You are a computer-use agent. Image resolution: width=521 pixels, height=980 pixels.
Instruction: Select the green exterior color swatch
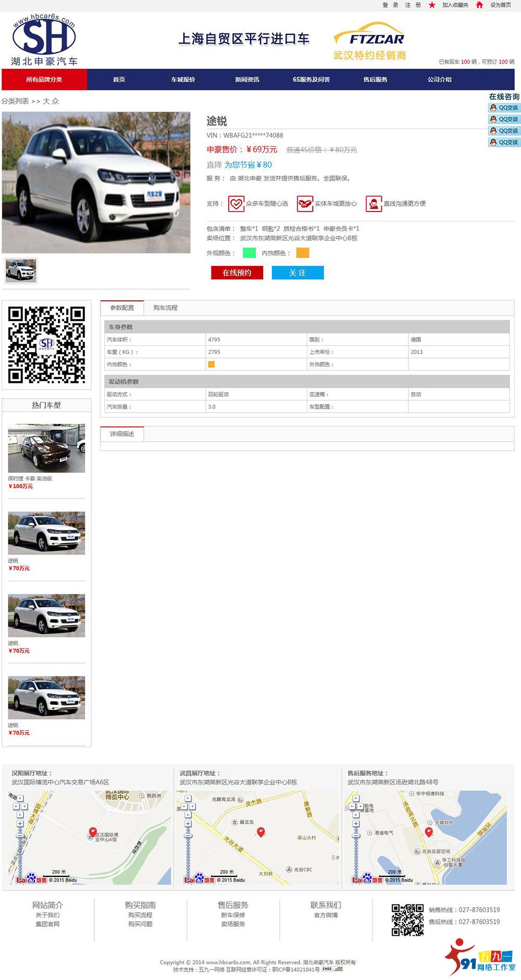[x=249, y=253]
